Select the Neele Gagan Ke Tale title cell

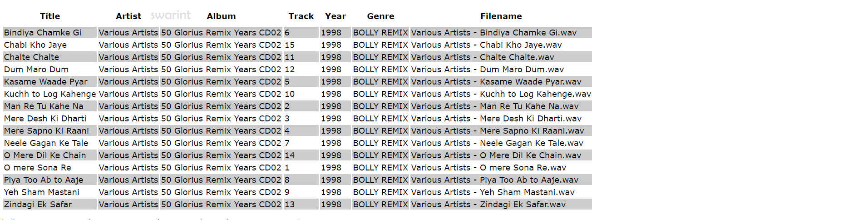46,143
